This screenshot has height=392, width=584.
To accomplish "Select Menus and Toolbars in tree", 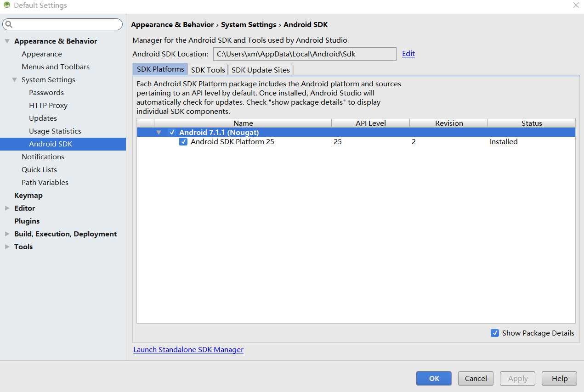I will [56, 67].
